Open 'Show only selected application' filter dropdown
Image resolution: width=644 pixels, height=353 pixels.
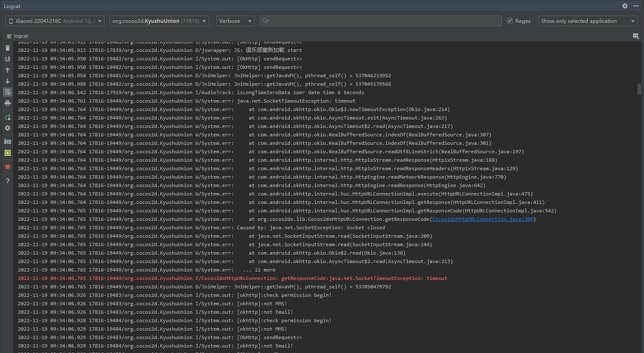587,21
